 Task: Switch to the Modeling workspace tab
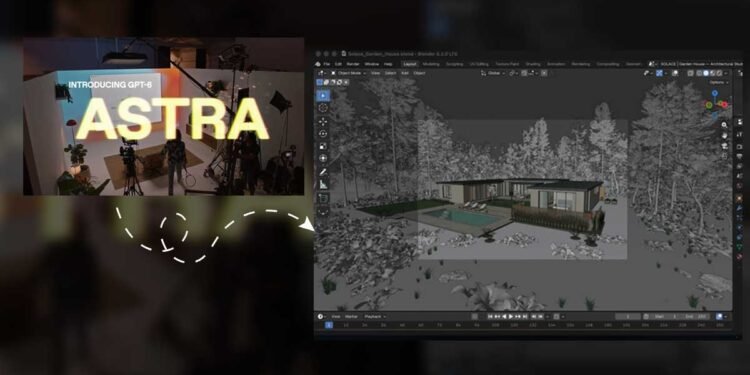click(431, 64)
